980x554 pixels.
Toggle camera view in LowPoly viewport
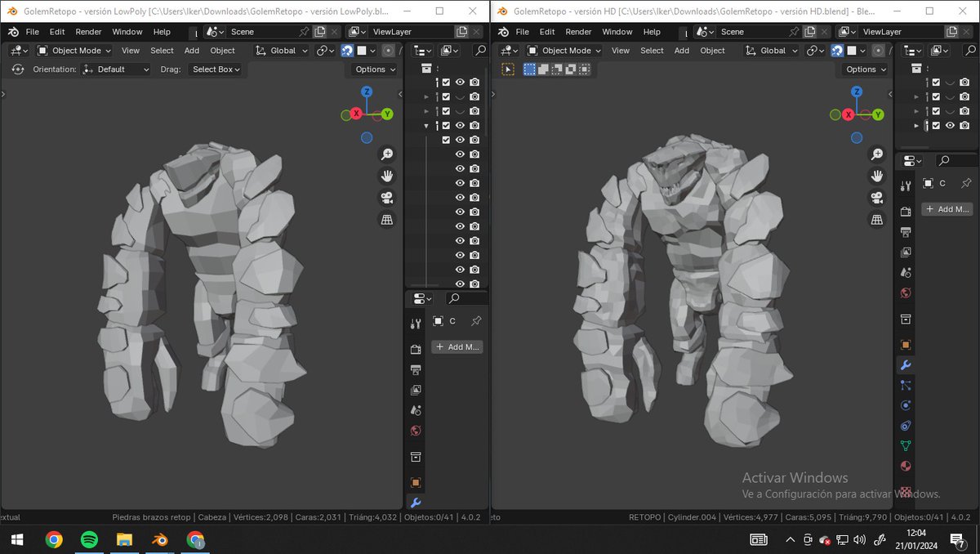(386, 198)
